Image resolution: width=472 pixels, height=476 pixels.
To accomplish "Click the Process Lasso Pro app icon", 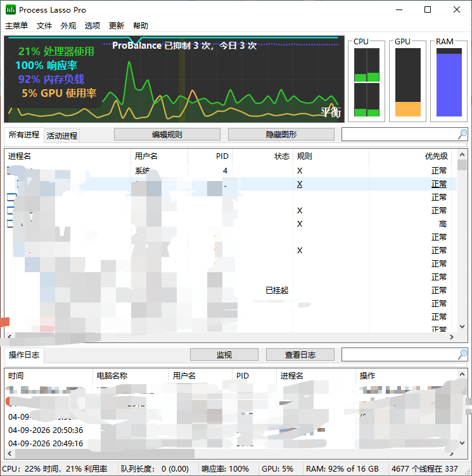I will click(11, 9).
